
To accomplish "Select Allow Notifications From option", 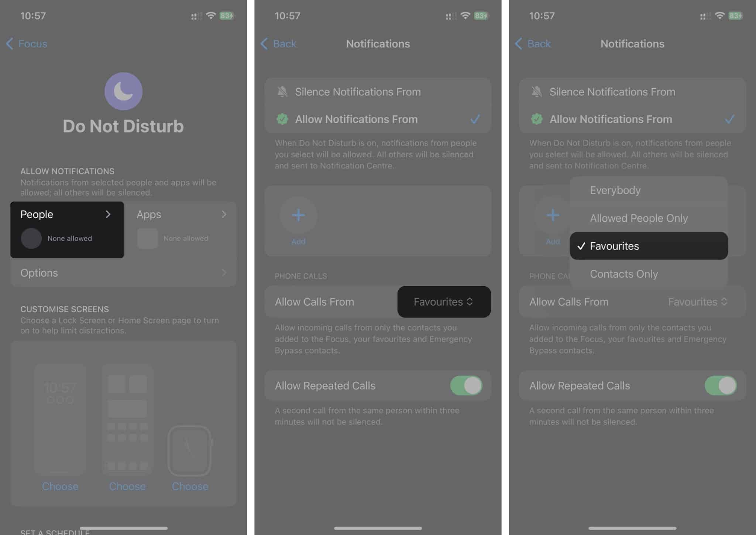I will pos(378,119).
